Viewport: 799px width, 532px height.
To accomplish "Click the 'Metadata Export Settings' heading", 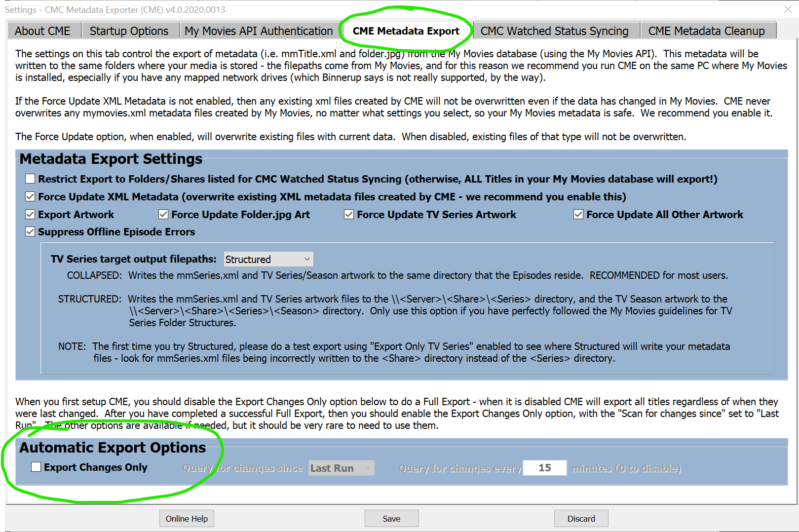I will (x=111, y=159).
